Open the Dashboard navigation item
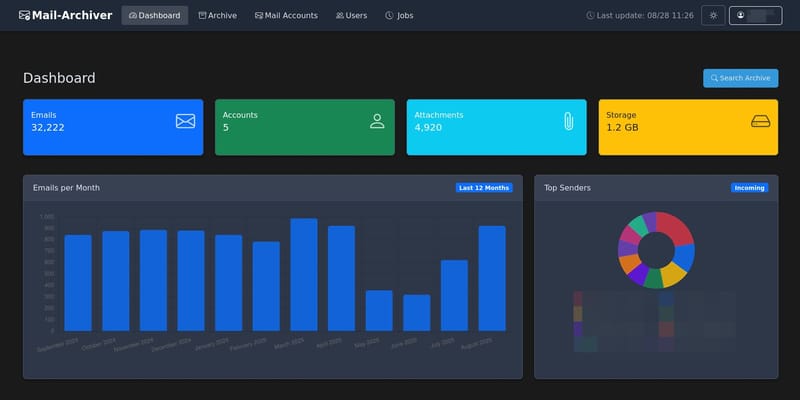Viewport: 800px width, 400px height. pos(155,15)
